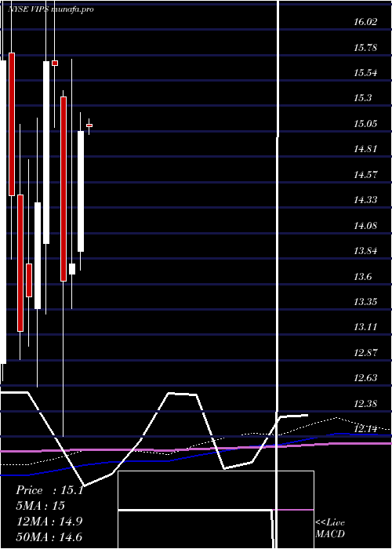Click the latest small red candlestick near 15.05
Image resolution: width=392 pixels, height=549 pixels.
pyautogui.click(x=89, y=125)
